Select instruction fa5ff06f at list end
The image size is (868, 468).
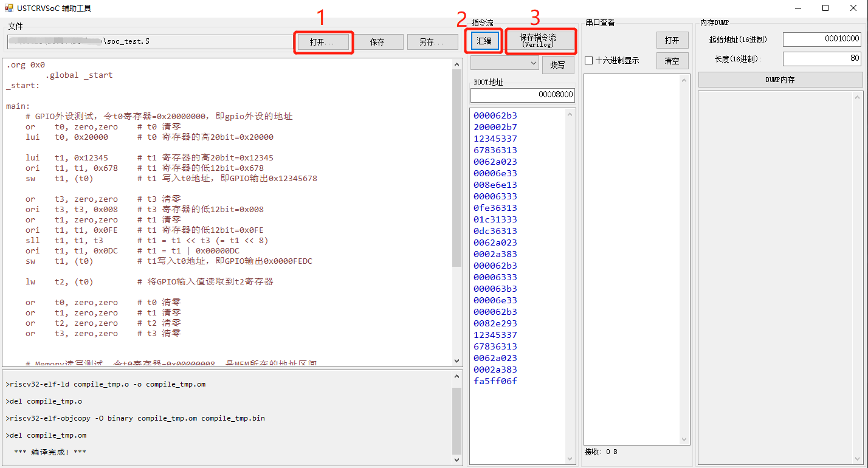495,381
